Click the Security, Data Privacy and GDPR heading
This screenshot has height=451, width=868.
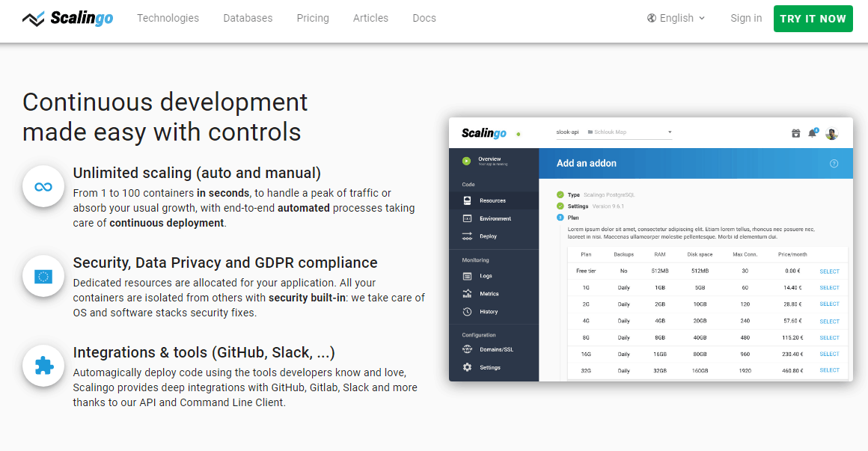225,263
